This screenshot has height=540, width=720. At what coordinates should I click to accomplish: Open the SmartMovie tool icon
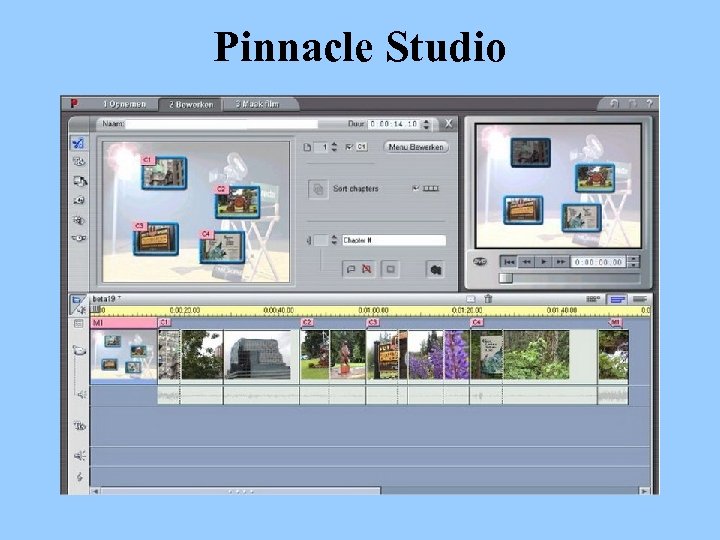(x=79, y=220)
